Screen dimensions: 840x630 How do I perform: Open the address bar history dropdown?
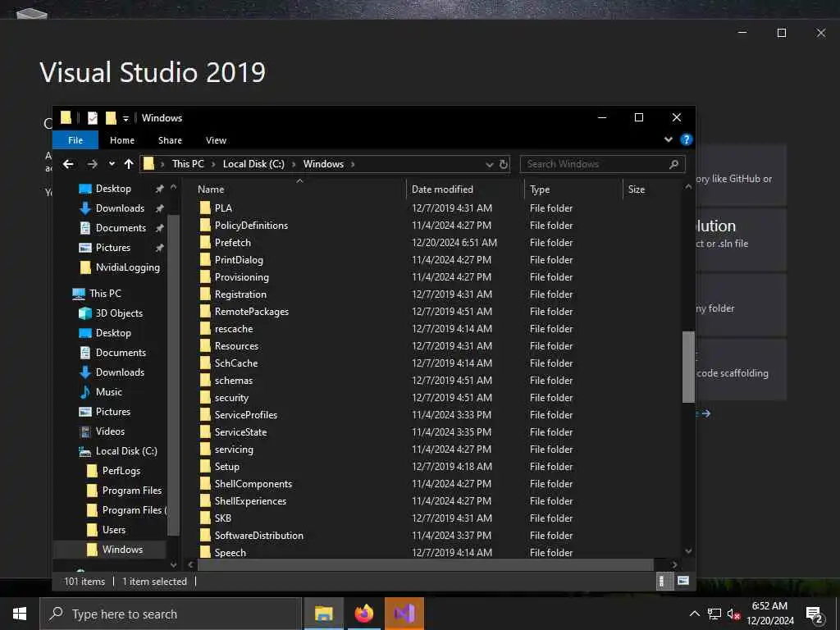(489, 164)
